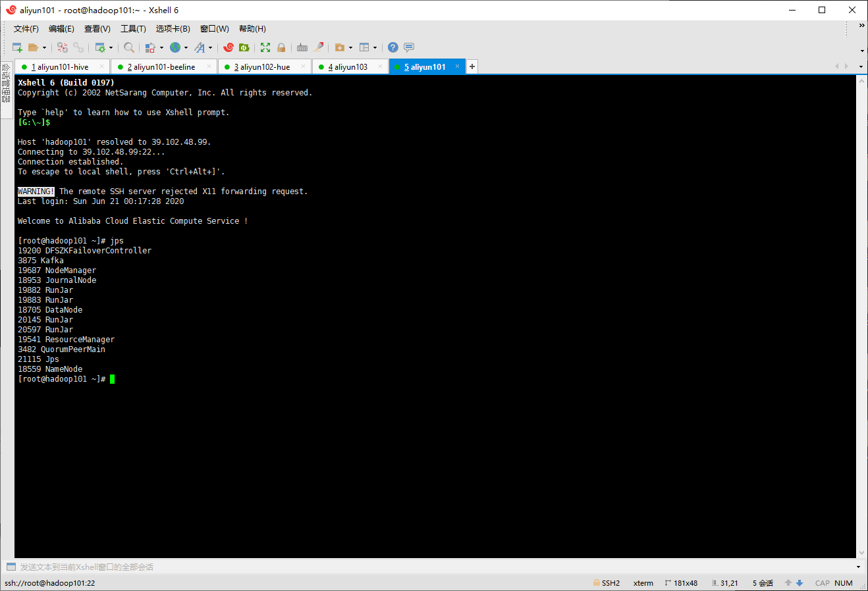Open a new session with the New icon
868x591 pixels.
coord(16,47)
